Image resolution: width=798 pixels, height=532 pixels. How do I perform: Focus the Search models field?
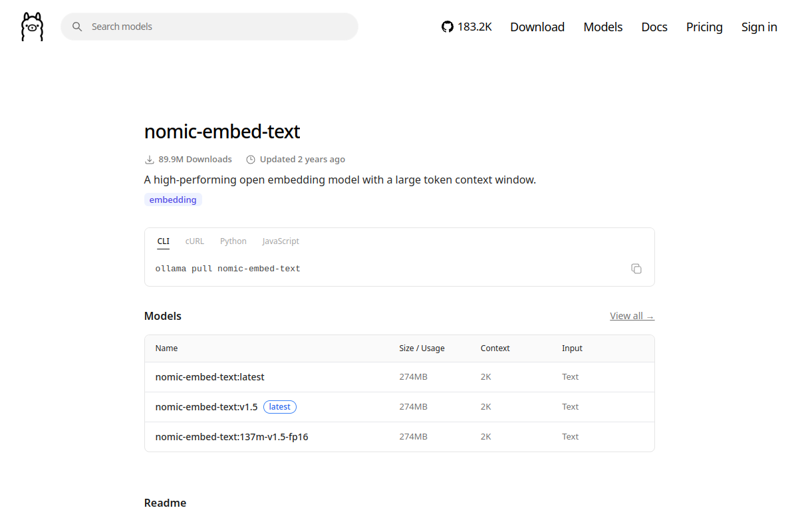209,27
